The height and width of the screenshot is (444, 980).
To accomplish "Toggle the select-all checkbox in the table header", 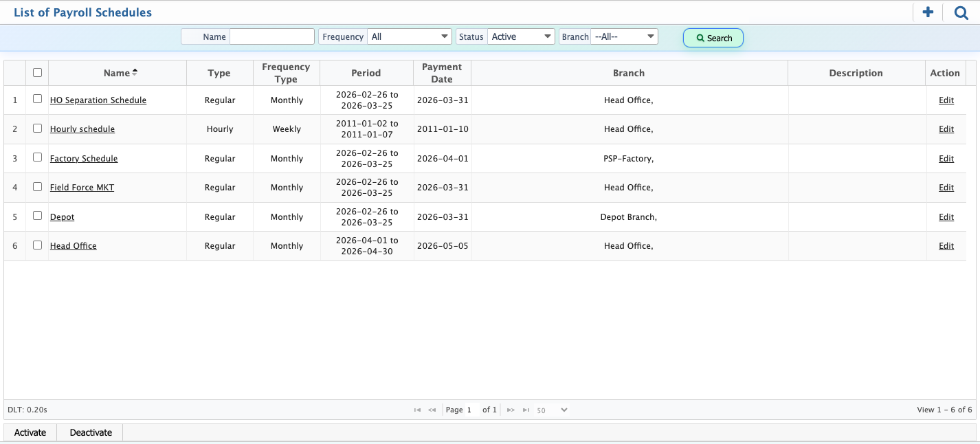I will pyautogui.click(x=37, y=71).
